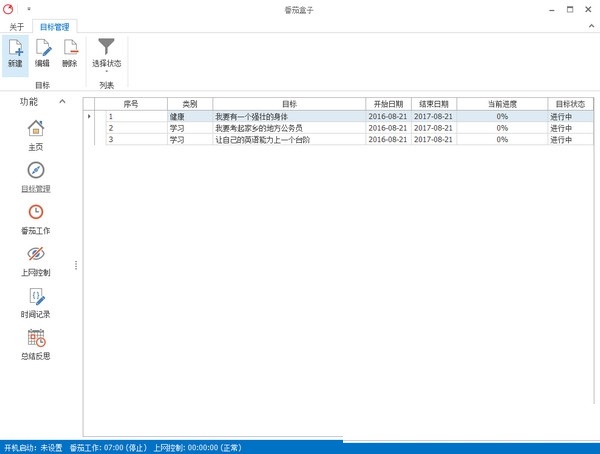Switch to the 关于 tab
The width and height of the screenshot is (600, 454).
[17, 26]
